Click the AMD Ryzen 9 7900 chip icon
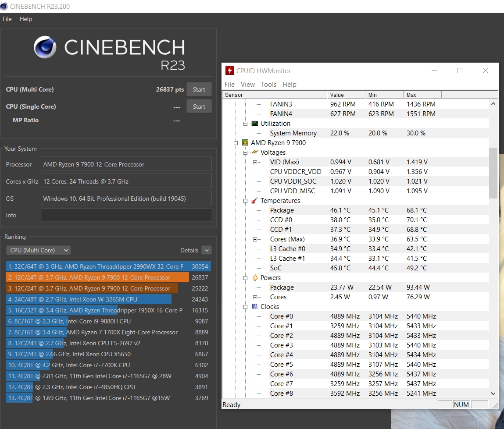 [245, 143]
